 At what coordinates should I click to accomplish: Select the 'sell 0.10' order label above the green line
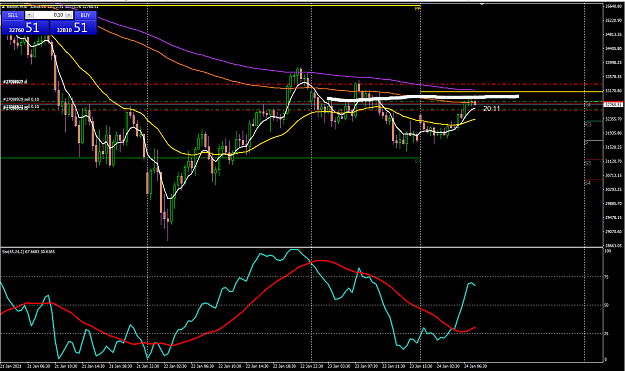[x=21, y=99]
